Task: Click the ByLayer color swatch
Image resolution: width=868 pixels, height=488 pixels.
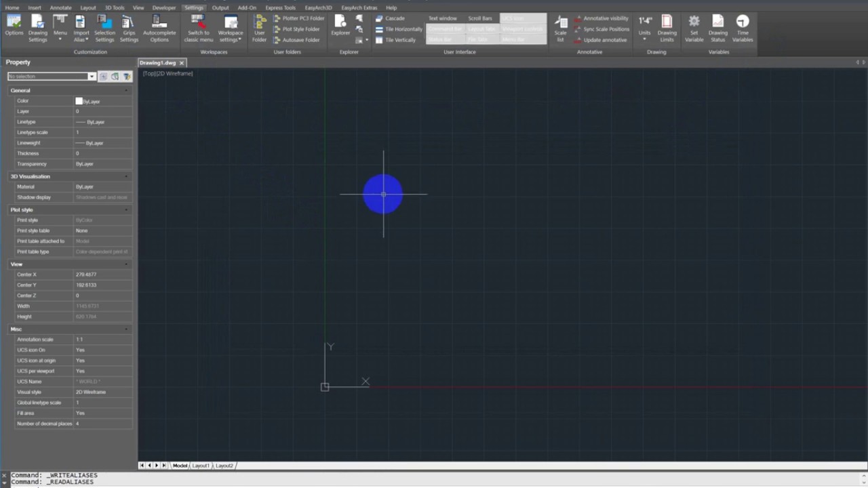Action: pyautogui.click(x=79, y=101)
